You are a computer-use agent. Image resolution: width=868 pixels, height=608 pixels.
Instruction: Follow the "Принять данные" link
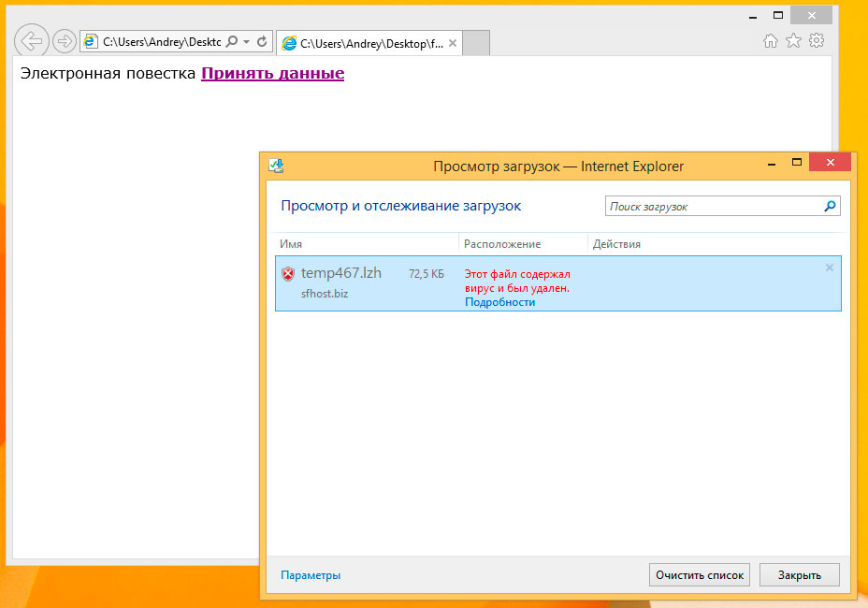pos(272,73)
